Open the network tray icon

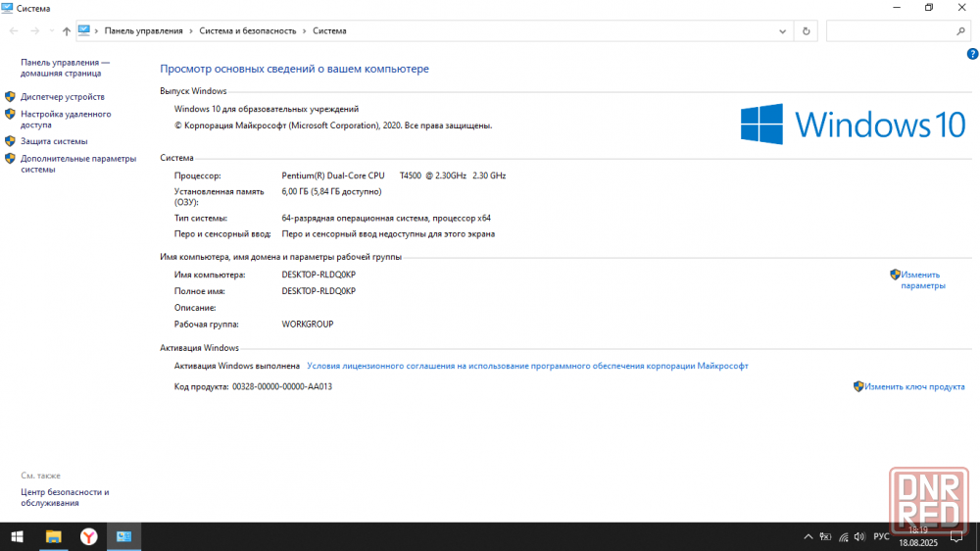(843, 536)
